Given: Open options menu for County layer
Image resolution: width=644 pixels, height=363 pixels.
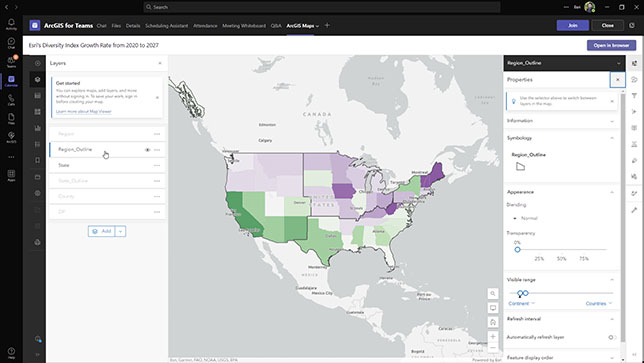Looking at the screenshot, I should pos(157,196).
